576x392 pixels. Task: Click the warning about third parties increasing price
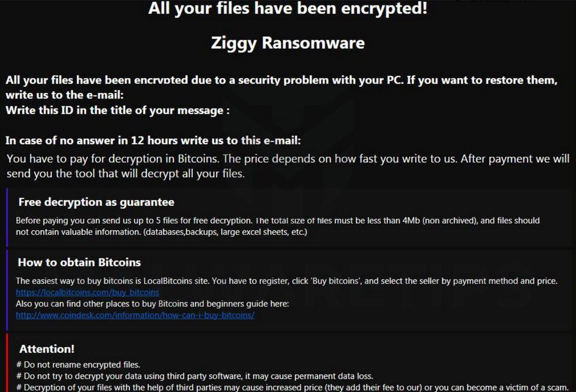(292, 388)
